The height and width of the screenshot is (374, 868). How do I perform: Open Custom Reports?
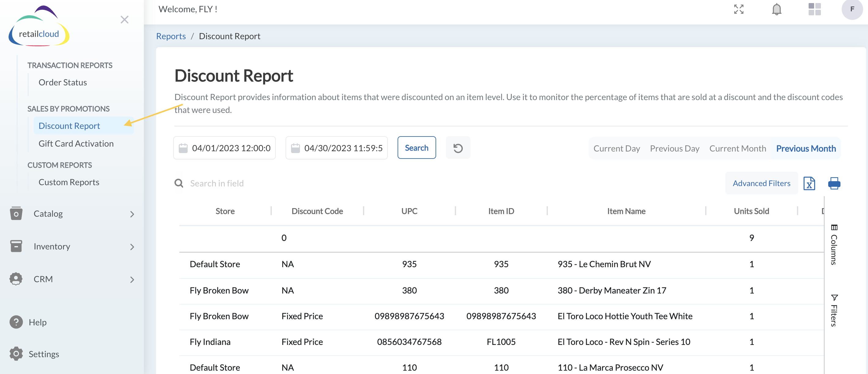coord(69,182)
